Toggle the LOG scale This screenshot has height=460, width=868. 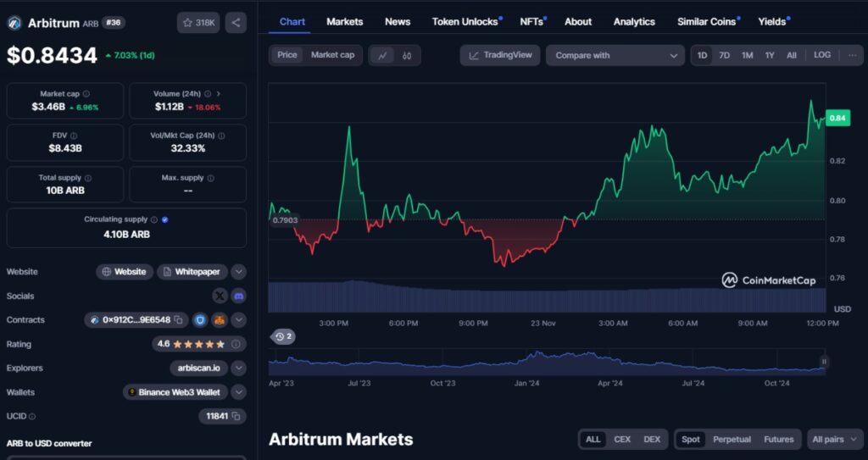822,55
